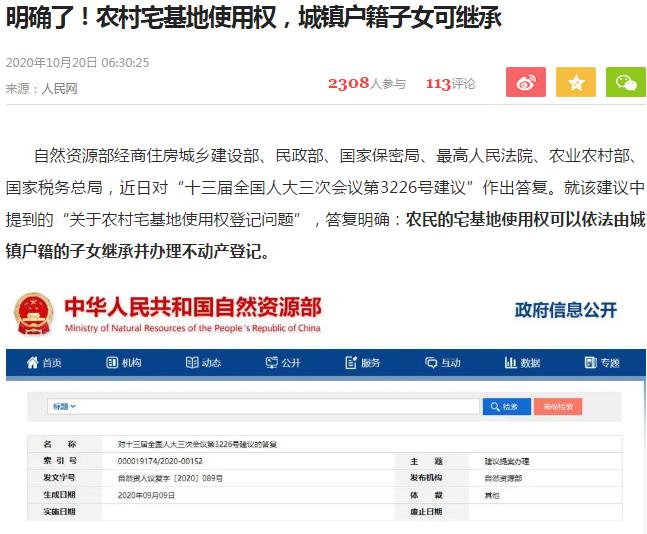
Task: Share the article via WeChat
Action: pos(625,83)
